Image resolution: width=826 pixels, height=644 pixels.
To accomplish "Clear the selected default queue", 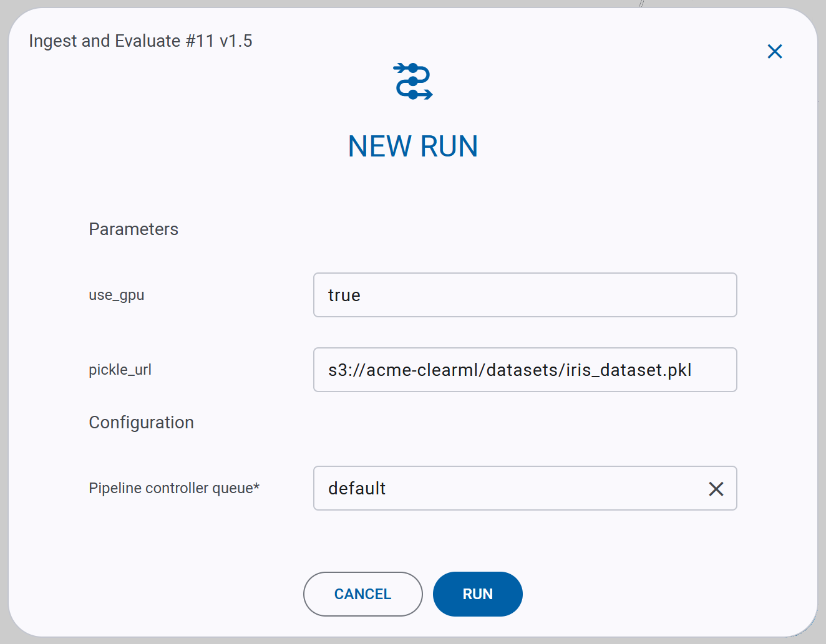I will [x=716, y=489].
